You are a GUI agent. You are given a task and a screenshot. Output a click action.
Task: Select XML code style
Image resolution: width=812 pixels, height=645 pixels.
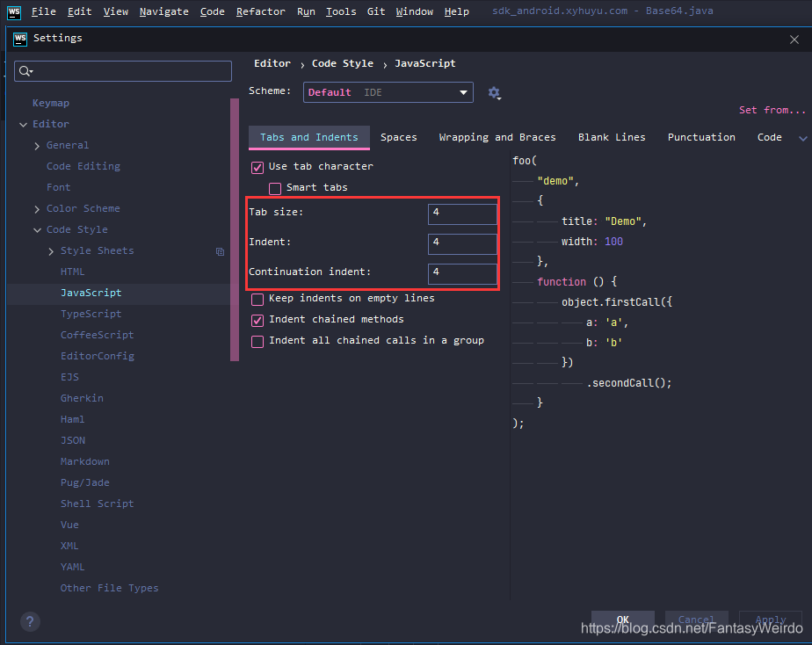click(x=69, y=546)
